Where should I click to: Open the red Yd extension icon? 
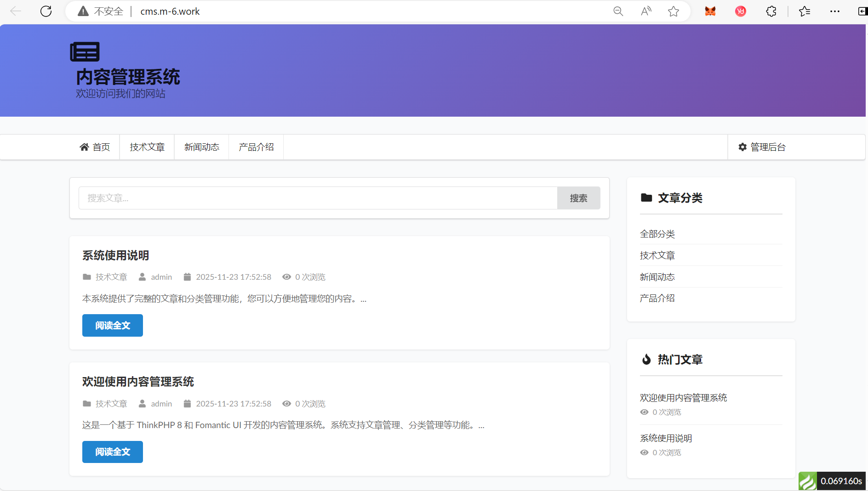click(x=740, y=11)
